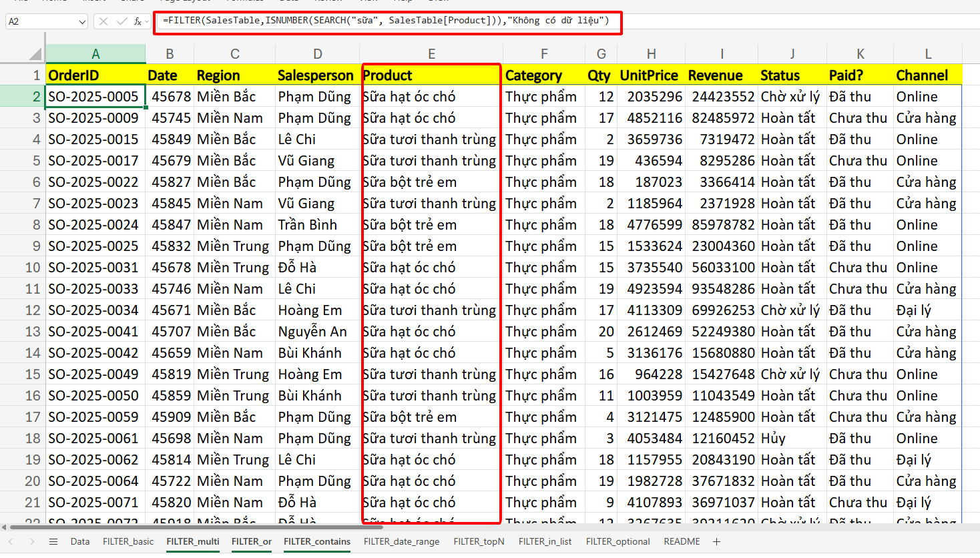Click the date value 45909 in row 17
This screenshot has height=558, width=980.
click(x=170, y=417)
